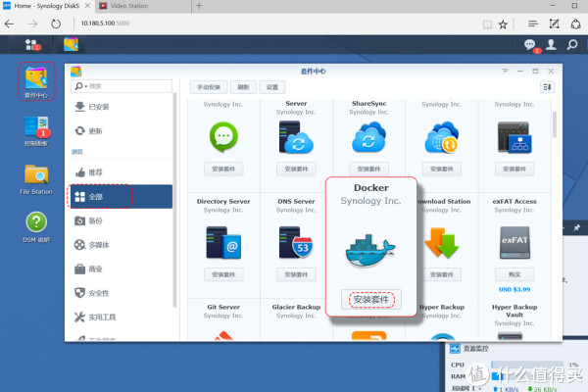Open the DSM main menu icon
This screenshot has height=392, width=588.
[32, 45]
